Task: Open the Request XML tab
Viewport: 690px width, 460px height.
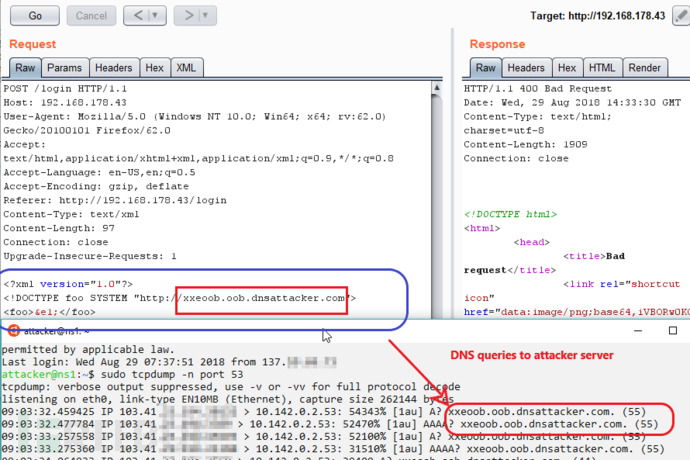Action: point(186,68)
